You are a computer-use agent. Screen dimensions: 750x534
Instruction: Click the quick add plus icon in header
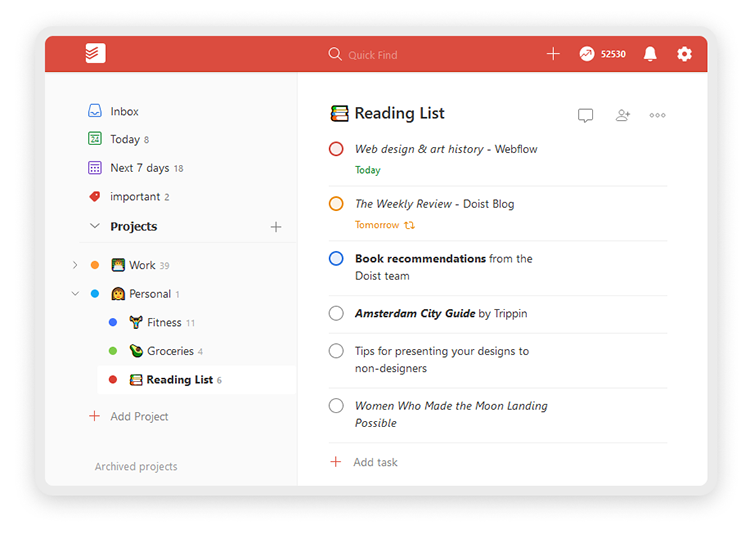tap(553, 54)
